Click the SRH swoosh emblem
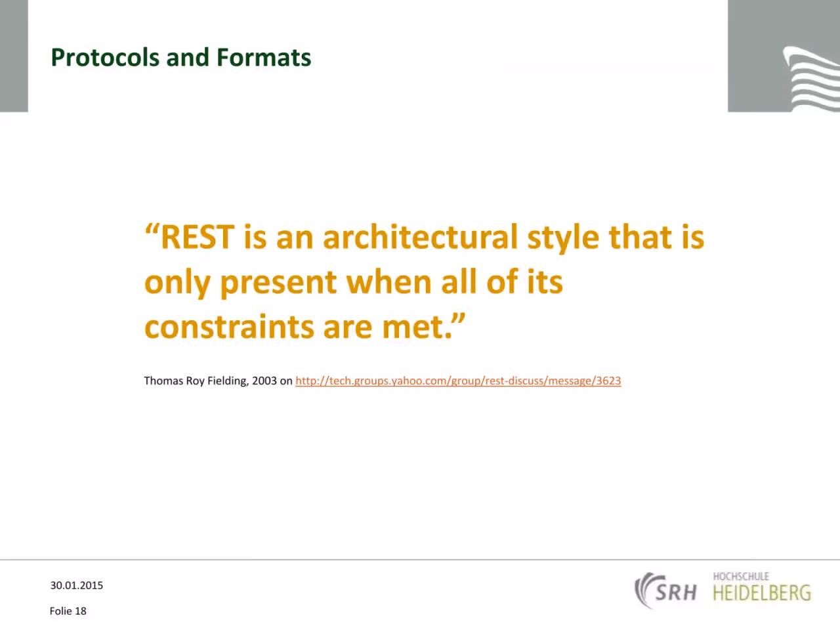The image size is (840, 630). (x=644, y=590)
